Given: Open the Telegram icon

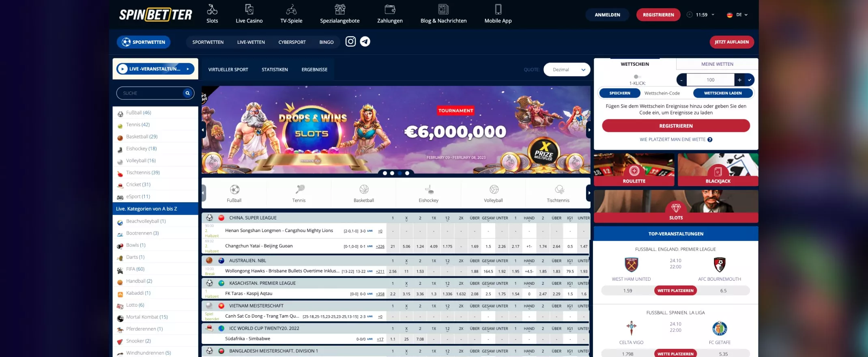Looking at the screenshot, I should tap(365, 41).
